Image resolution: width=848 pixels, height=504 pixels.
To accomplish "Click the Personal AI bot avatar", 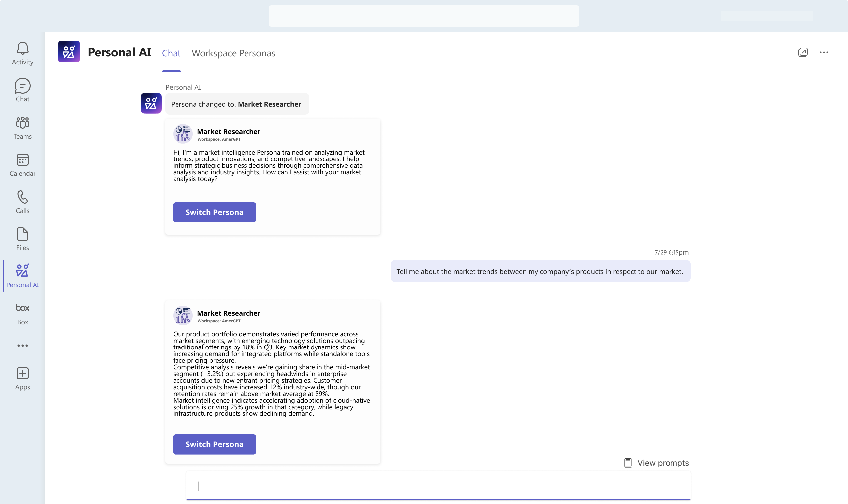I will point(151,103).
